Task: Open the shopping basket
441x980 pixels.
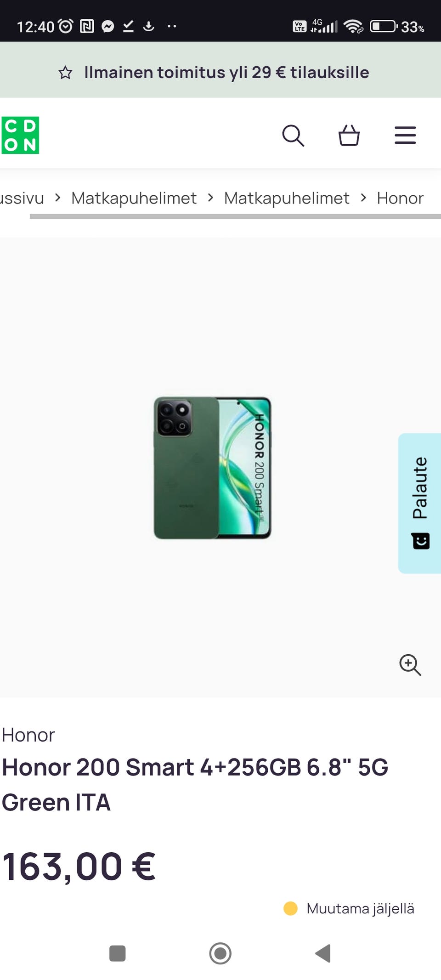Action: pyautogui.click(x=349, y=135)
